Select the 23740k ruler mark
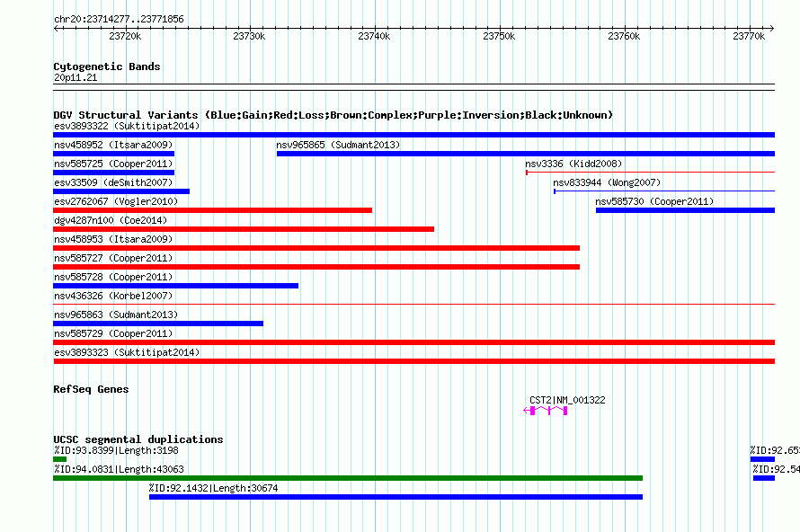Screen dimensions: 800x532 pyautogui.click(x=374, y=36)
